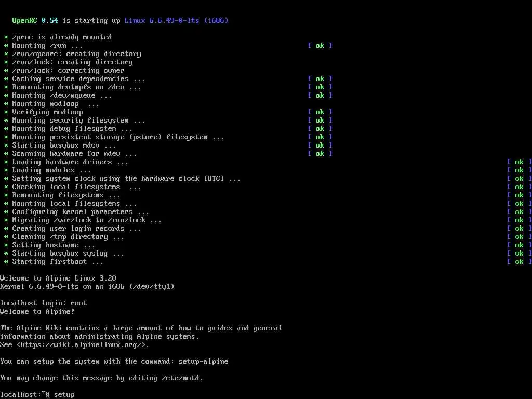Click ok status for Starting busybox mdev
This screenshot has width=532, height=399.
pos(320,145)
